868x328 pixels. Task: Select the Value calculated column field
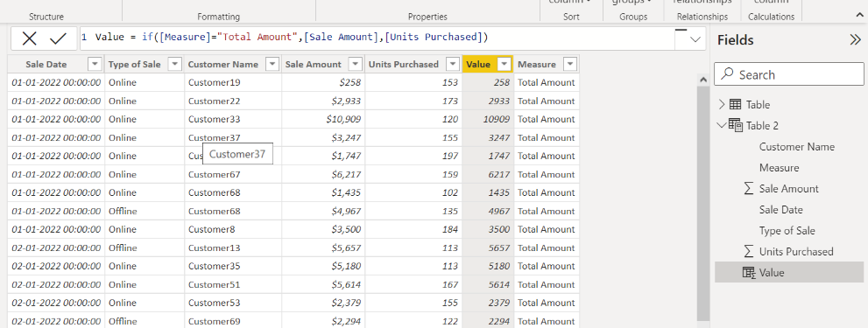789,273
